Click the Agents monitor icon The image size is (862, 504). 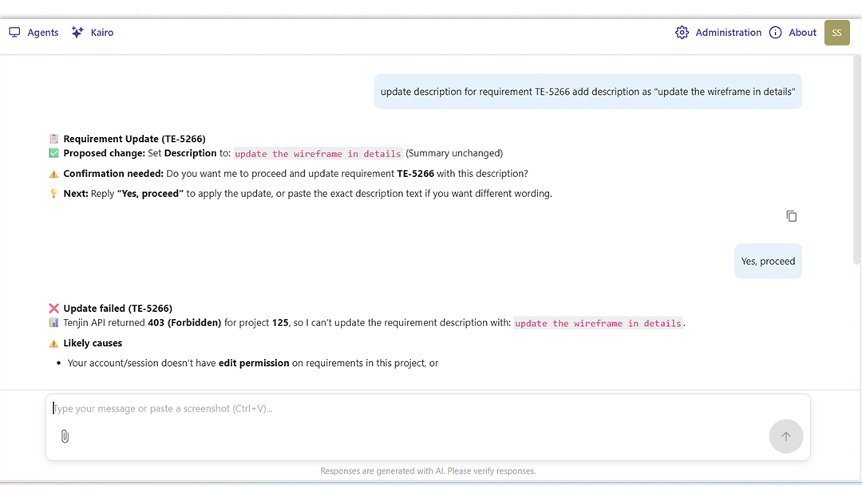tap(15, 33)
